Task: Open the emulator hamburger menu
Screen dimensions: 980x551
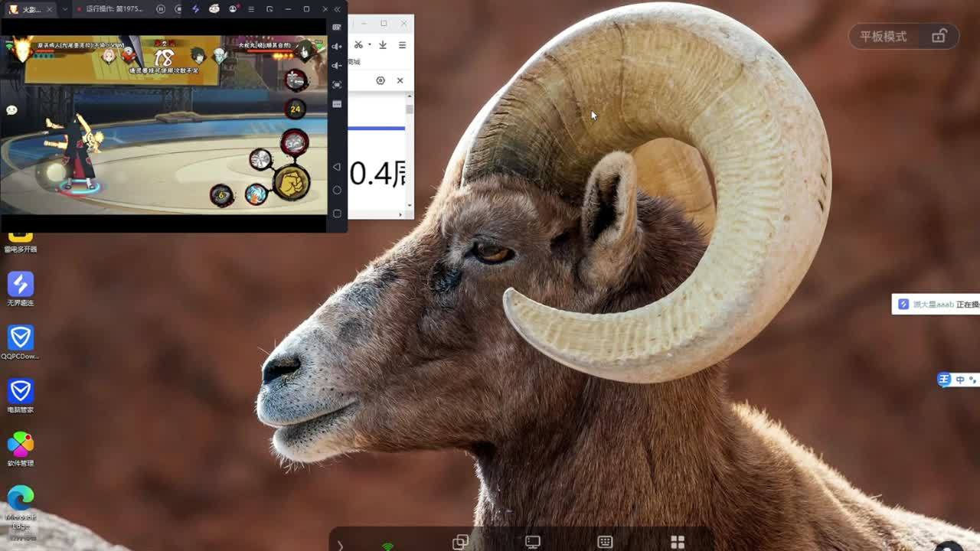Action: [251, 9]
